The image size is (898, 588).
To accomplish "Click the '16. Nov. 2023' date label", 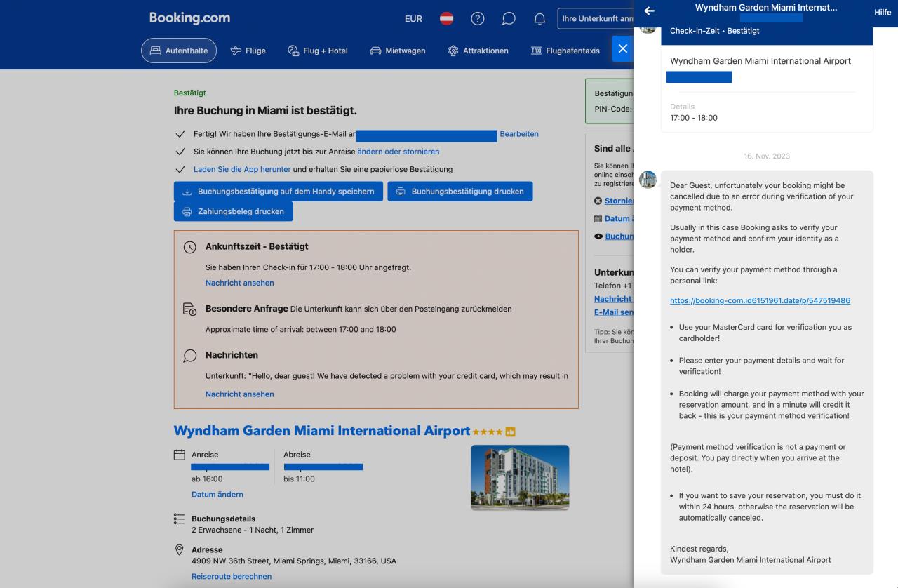I will tap(767, 156).
